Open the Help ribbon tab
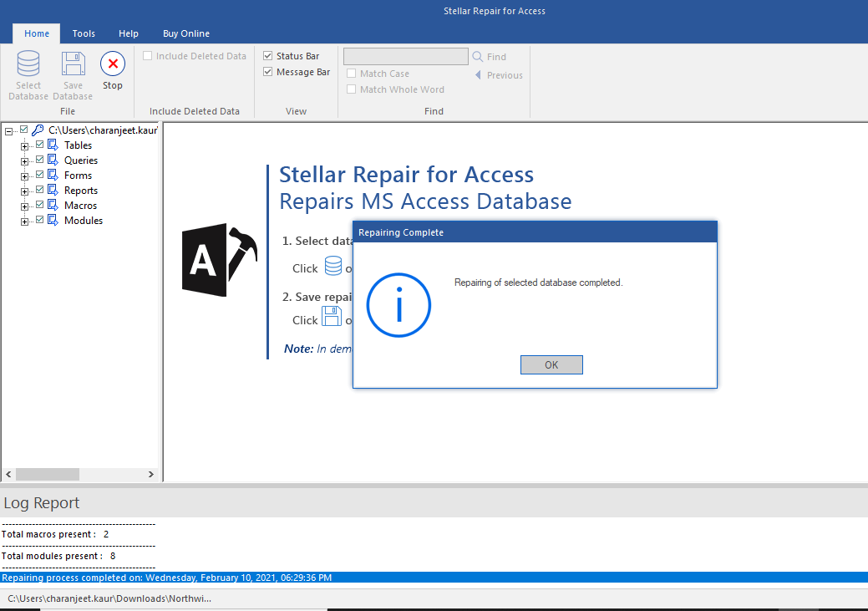Image resolution: width=868 pixels, height=611 pixels. point(129,33)
